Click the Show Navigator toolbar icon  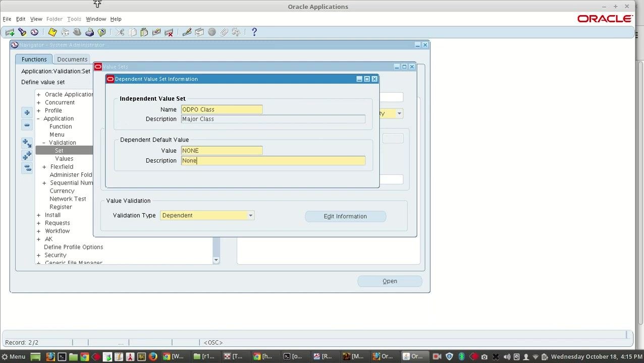[34, 32]
